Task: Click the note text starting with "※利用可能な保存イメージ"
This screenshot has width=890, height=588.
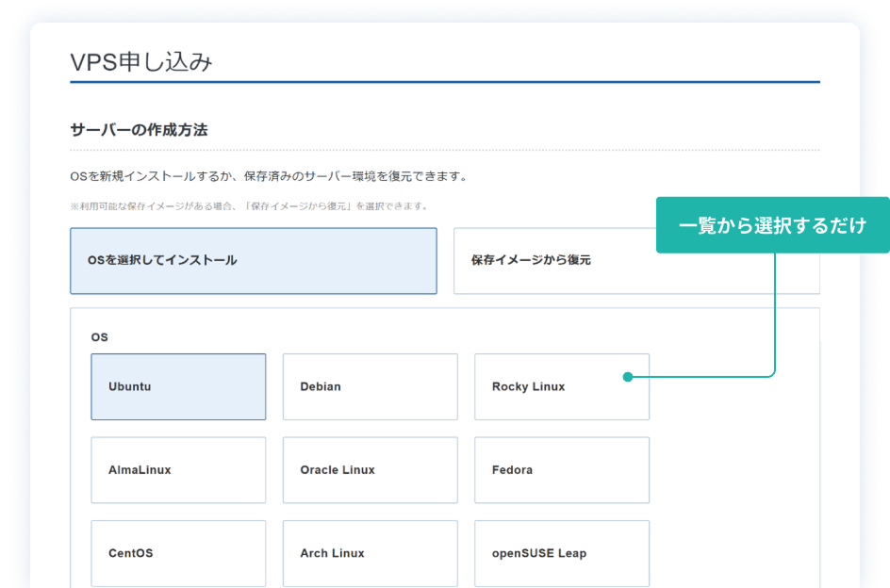Action: click(250, 206)
